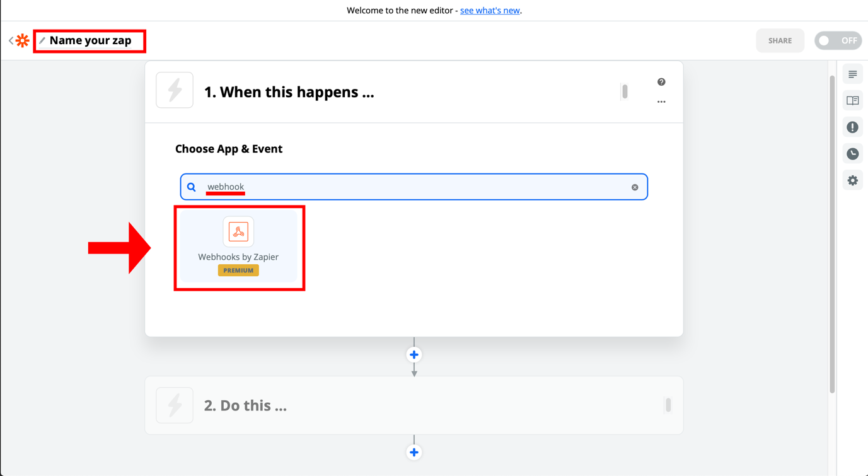Open the alert exclamation sidebar icon
The width and height of the screenshot is (868, 476).
pos(853,127)
